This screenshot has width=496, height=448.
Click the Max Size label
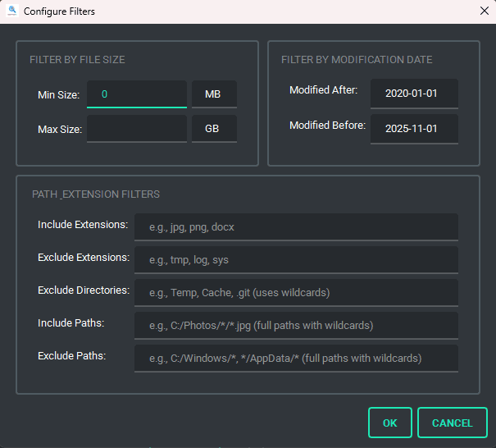coord(60,130)
